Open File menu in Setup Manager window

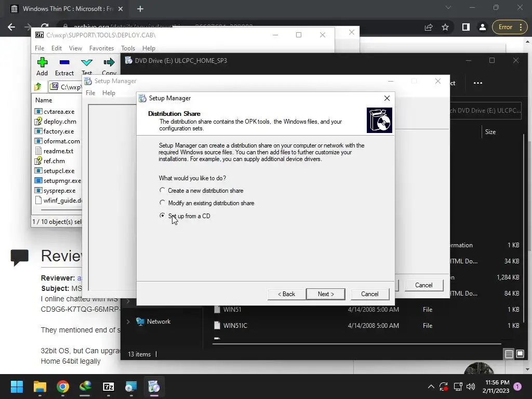90,92
